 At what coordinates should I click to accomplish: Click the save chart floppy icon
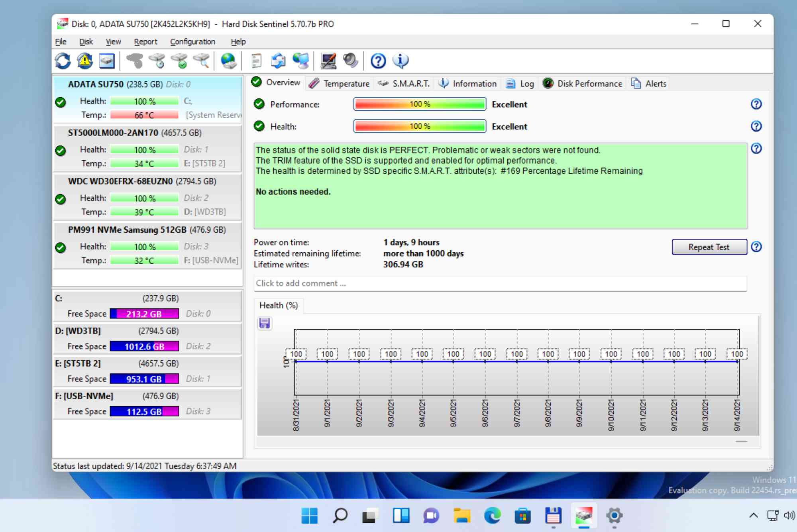tap(265, 323)
